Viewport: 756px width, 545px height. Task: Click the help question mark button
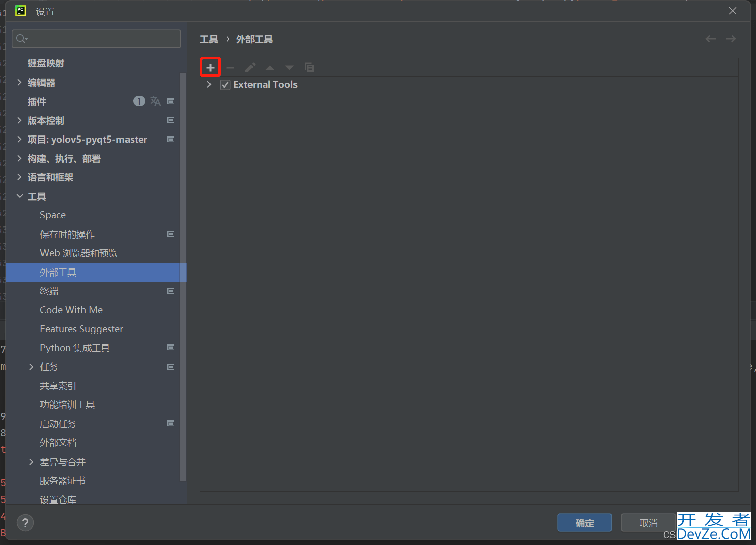(25, 523)
